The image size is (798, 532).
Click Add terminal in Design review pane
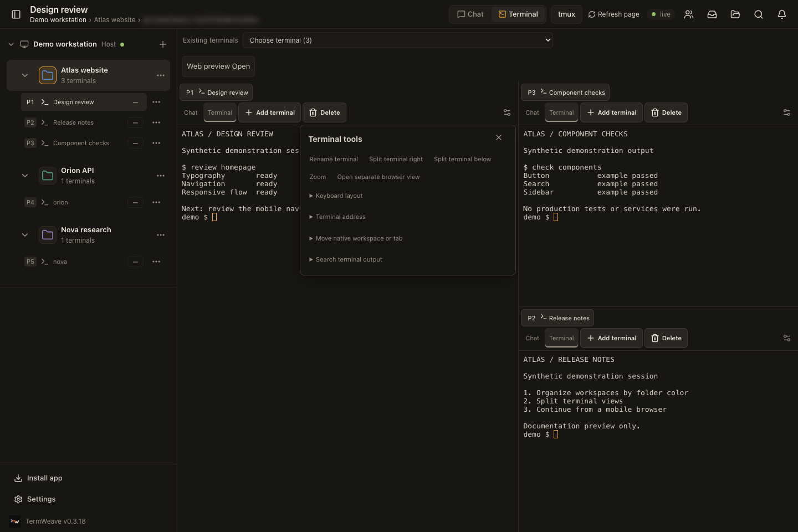pos(270,112)
